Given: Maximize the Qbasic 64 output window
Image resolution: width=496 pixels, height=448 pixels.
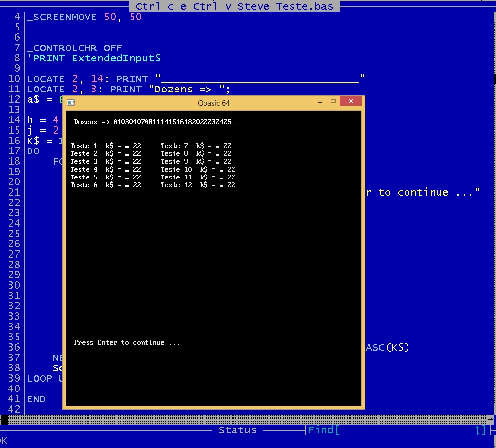Looking at the screenshot, I should click(333, 101).
